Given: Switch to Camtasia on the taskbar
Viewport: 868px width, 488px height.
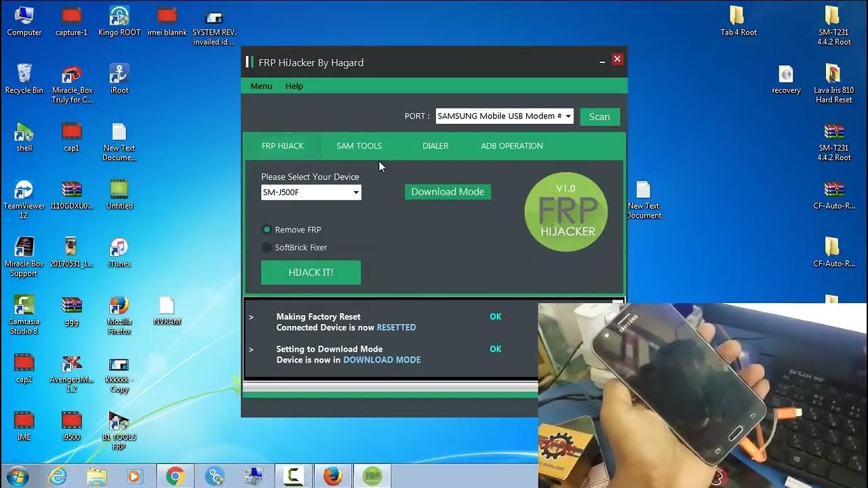Looking at the screenshot, I should [x=294, y=476].
